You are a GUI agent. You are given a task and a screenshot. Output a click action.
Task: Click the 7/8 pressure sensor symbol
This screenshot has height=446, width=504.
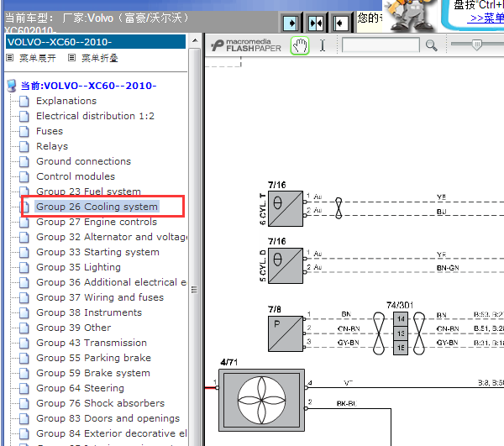click(x=286, y=333)
